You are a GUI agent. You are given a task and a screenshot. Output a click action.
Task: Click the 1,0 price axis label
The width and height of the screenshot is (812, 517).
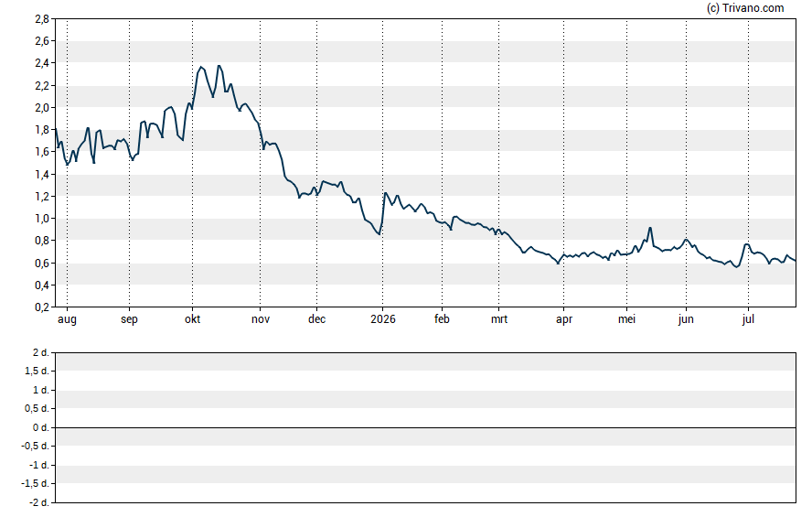42,219
